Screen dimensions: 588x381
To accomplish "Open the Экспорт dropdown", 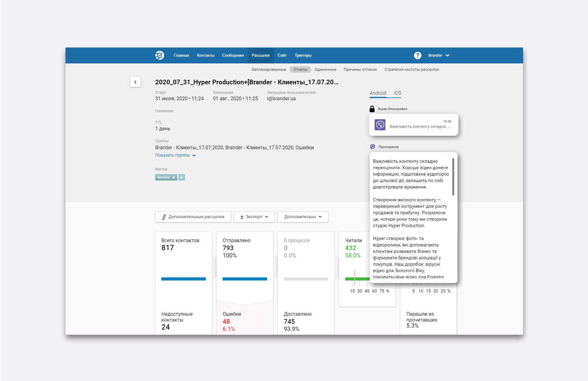I will (x=254, y=217).
